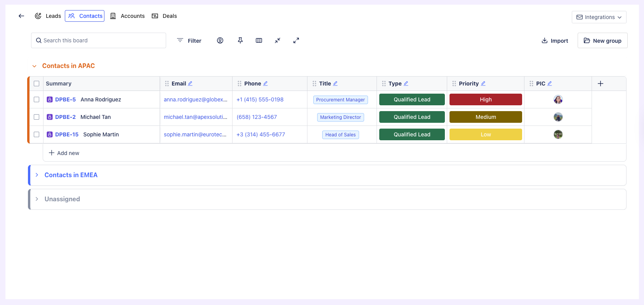Add a new column with plus icon
644x305 pixels.
pyautogui.click(x=601, y=84)
